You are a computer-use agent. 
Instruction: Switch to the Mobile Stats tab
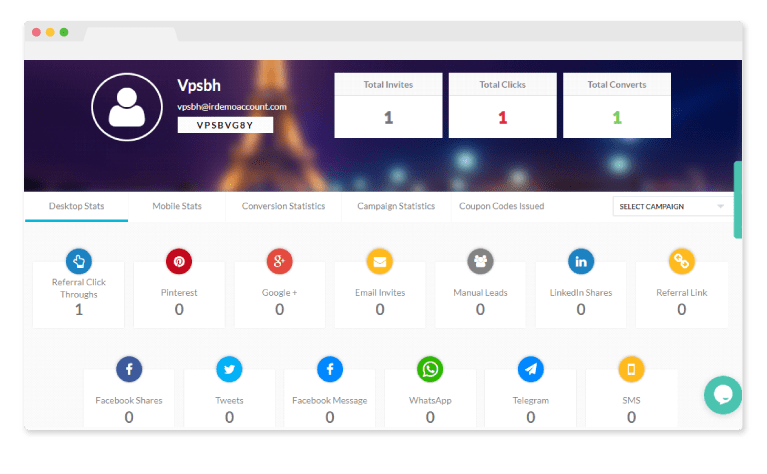coord(177,206)
